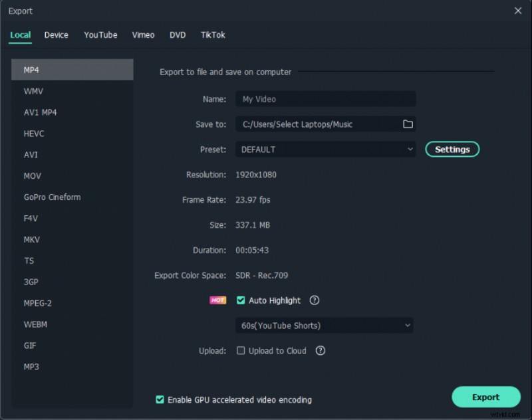Viewport: 532px width, 420px height.
Task: Open the folder browser for save location
Action: coord(408,124)
